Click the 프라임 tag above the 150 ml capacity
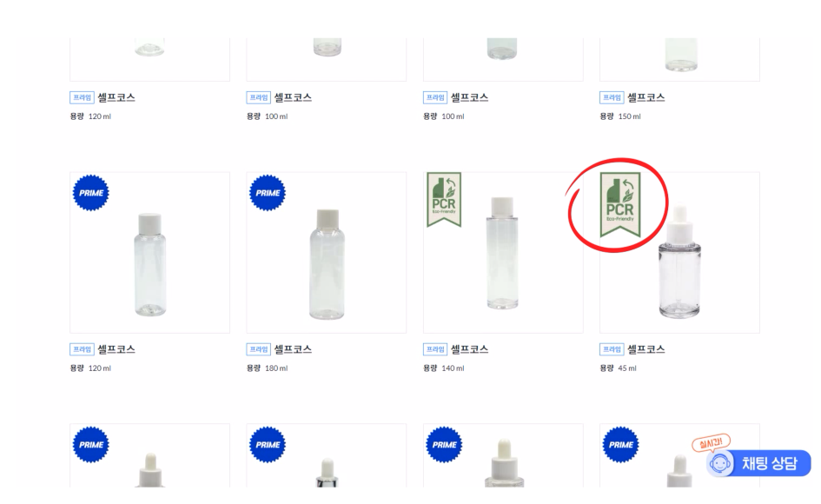Viewport: 821px width, 504px height. 612,97
